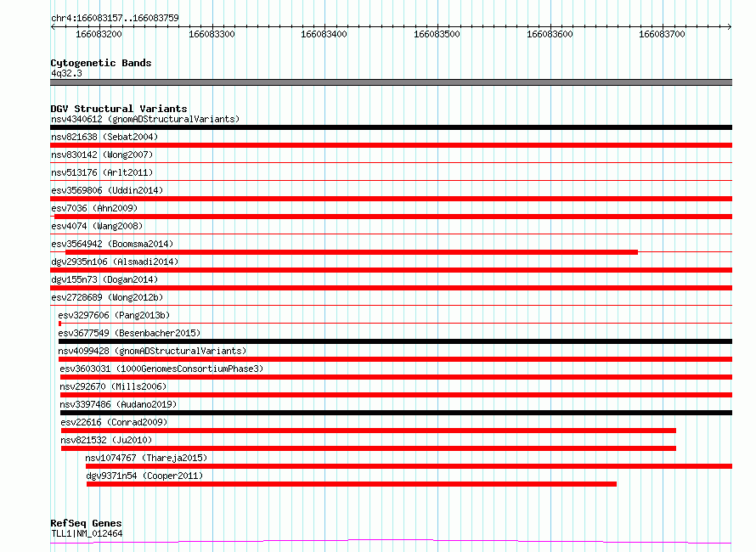
Task: Click the red bar under esv22616
Action: 369,431
